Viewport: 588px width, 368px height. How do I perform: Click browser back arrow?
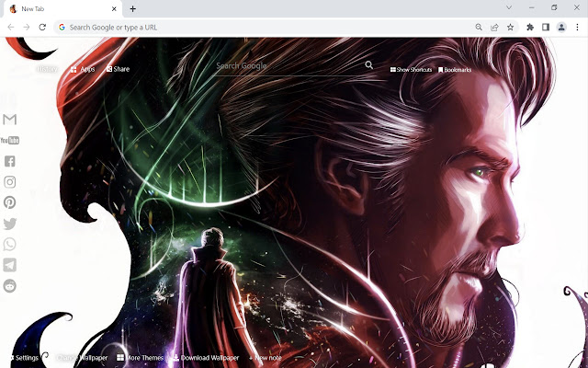tap(11, 27)
